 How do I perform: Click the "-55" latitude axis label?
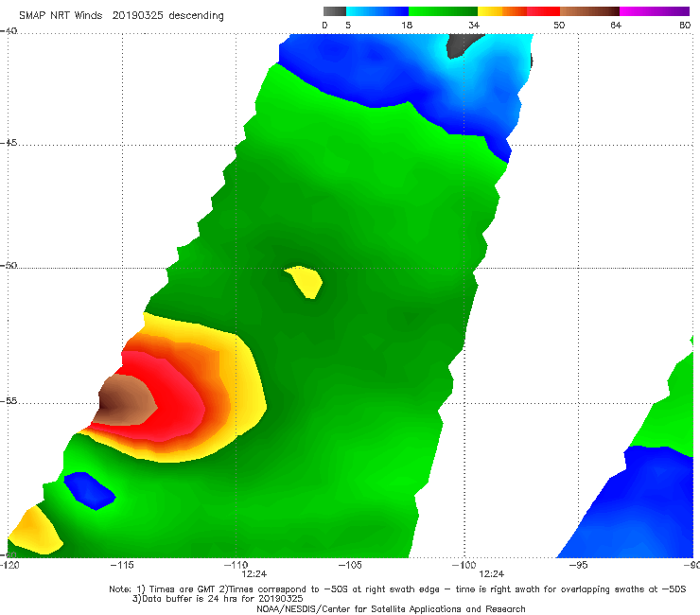click(x=9, y=400)
